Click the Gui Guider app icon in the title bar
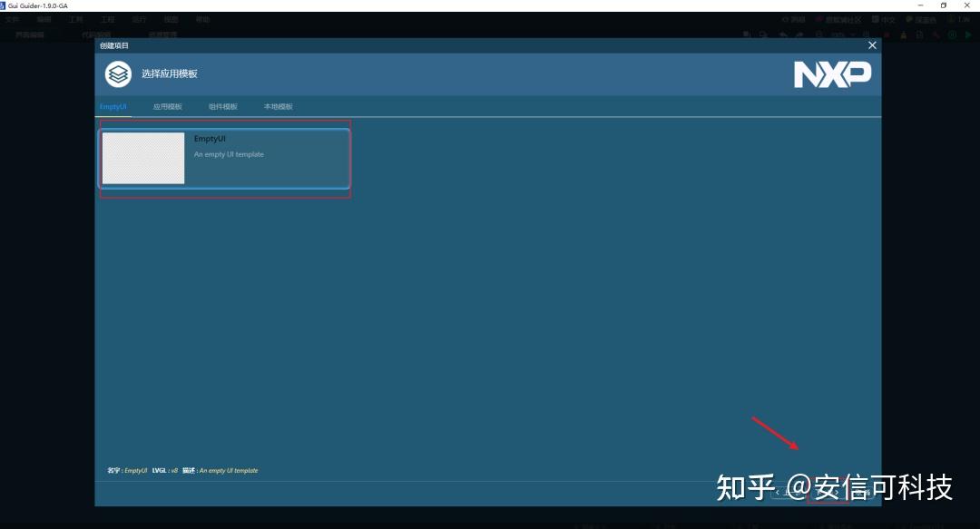Viewport: 980px width, 529px height. click(x=3, y=5)
